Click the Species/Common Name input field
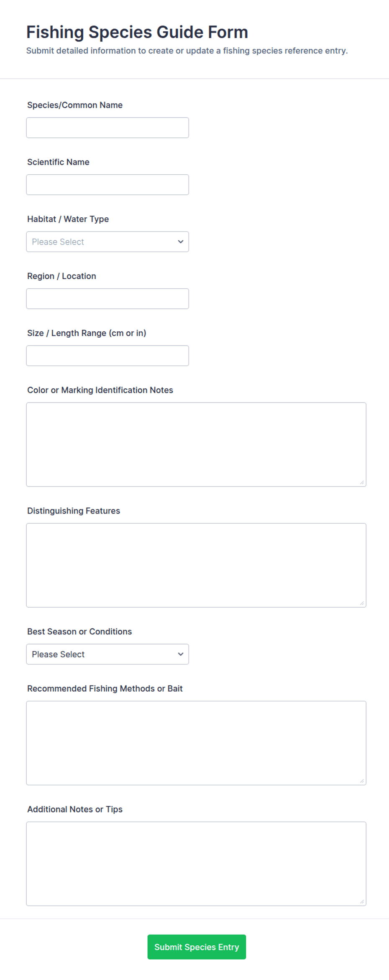This screenshot has height=980, width=389. [x=107, y=127]
